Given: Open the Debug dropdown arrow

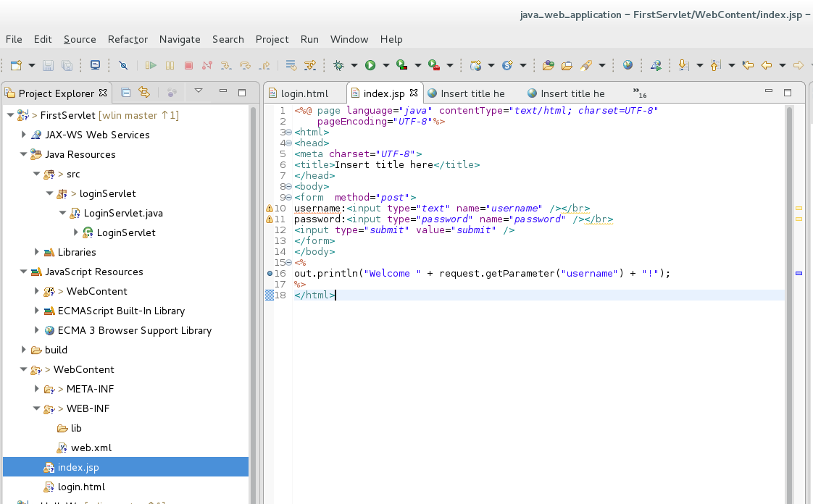Looking at the screenshot, I should click(354, 65).
